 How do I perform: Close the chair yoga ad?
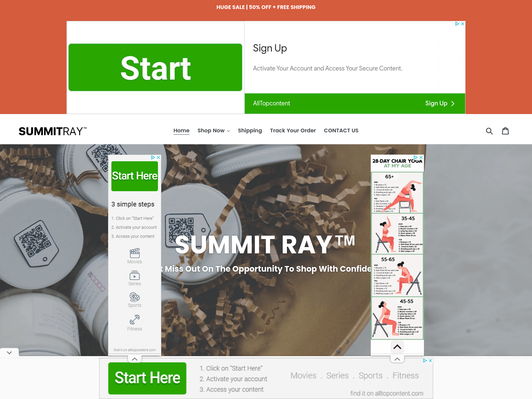421,158
